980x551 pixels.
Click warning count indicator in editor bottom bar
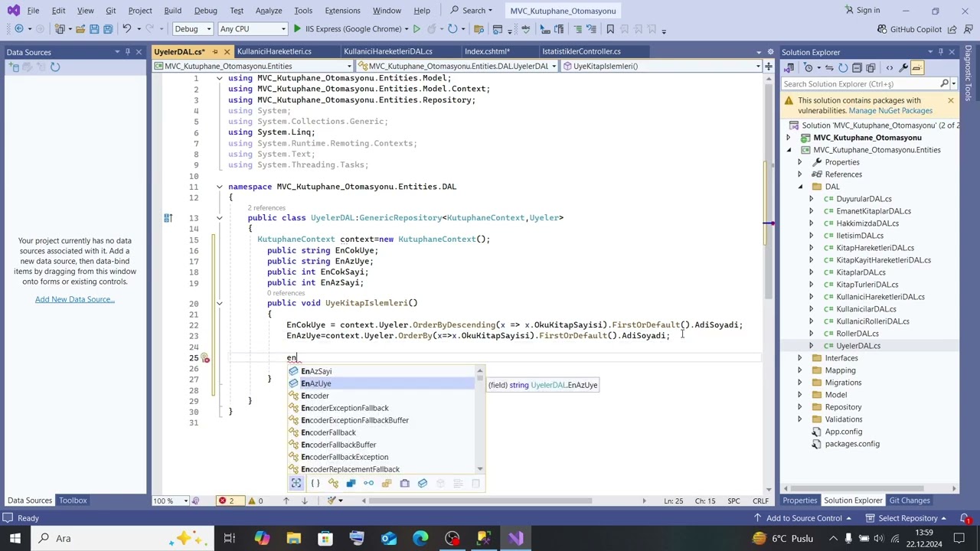point(256,500)
